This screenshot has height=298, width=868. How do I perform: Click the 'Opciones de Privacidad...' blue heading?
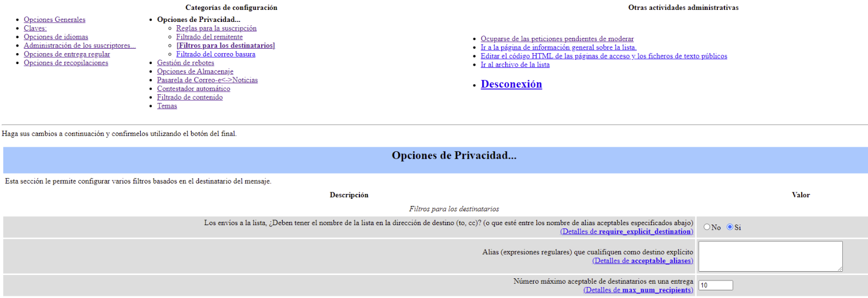pyautogui.click(x=454, y=156)
